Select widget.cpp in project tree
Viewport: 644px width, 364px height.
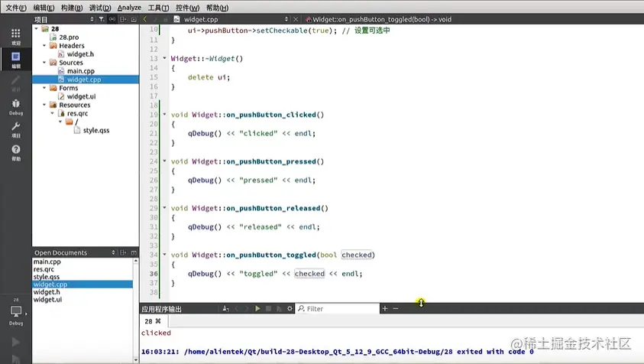(x=86, y=80)
